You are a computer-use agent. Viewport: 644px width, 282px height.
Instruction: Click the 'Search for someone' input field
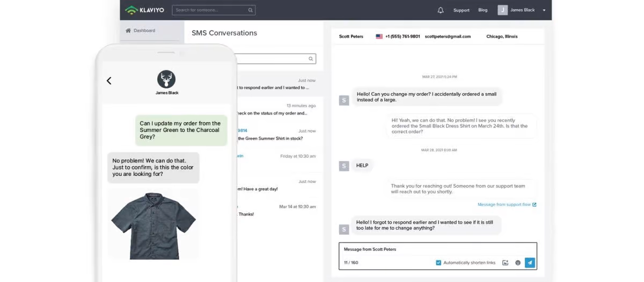click(x=210, y=10)
